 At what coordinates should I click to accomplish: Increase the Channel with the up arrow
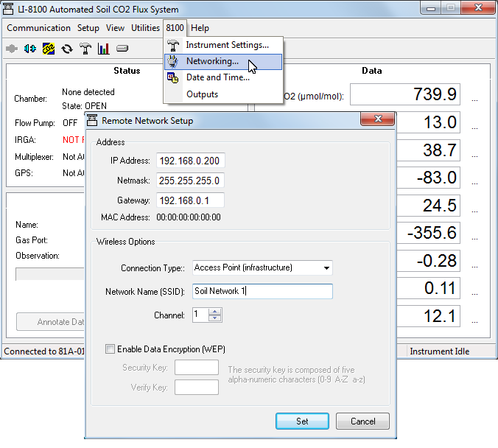click(215, 312)
